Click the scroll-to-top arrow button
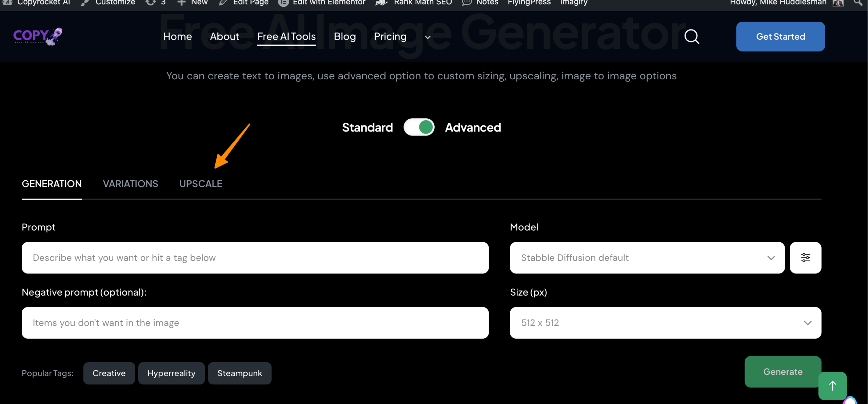Screen dimensions: 868x404 [x=832, y=386]
